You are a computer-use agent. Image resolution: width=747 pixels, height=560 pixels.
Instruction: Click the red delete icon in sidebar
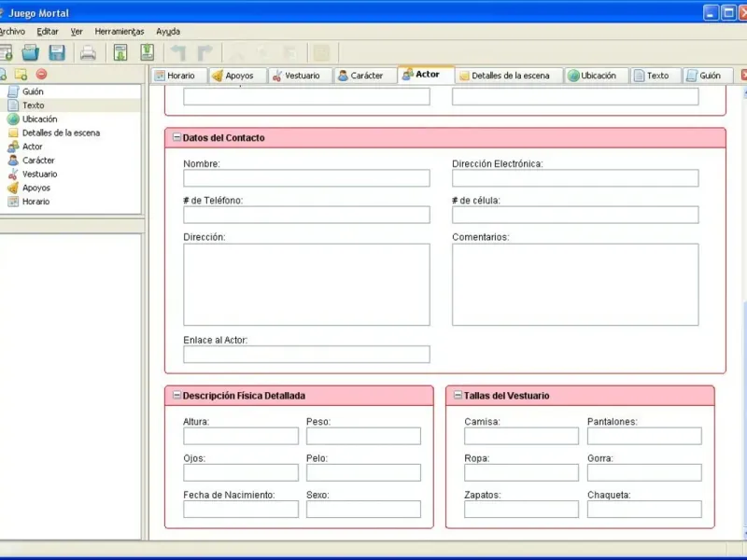[41, 75]
